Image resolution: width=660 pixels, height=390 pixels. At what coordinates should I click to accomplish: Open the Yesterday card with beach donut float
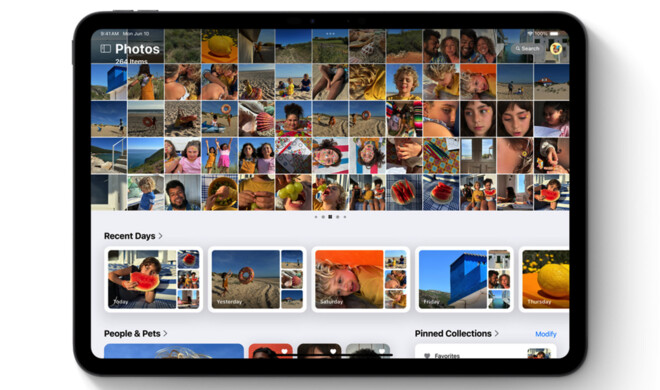coord(257,279)
